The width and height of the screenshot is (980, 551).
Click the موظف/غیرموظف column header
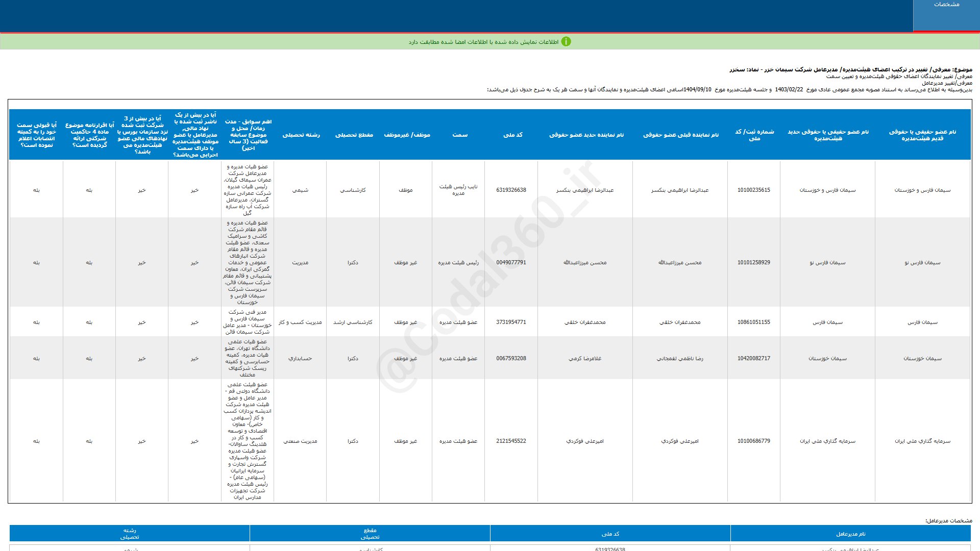[407, 135]
